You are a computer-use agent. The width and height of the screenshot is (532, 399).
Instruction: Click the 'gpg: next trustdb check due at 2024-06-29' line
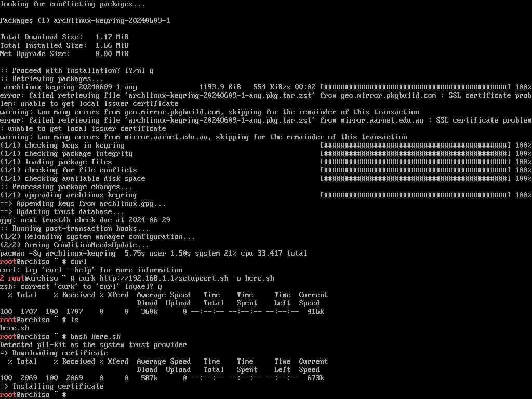pos(85,220)
